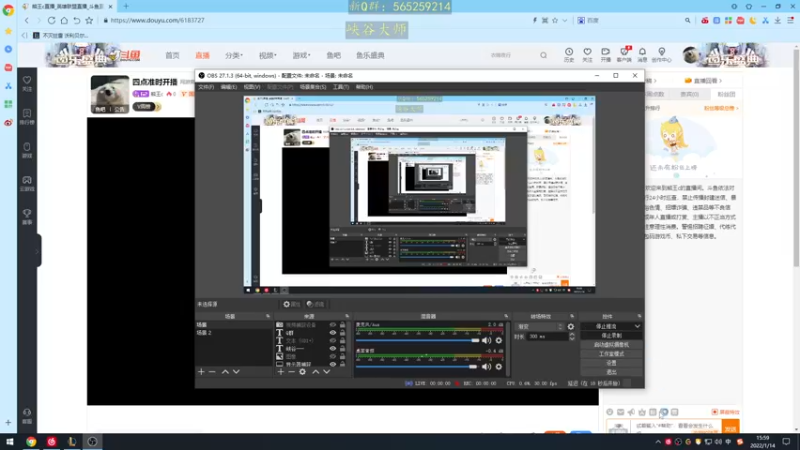Open Settings from the OBS controls panel
Screen dimensions: 800x450
click(611, 363)
